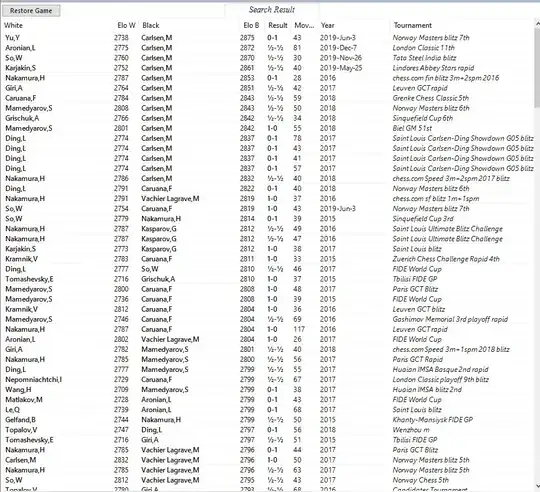The image size is (540, 492).
Task: Click the Restore Game button
Action: coord(31,10)
